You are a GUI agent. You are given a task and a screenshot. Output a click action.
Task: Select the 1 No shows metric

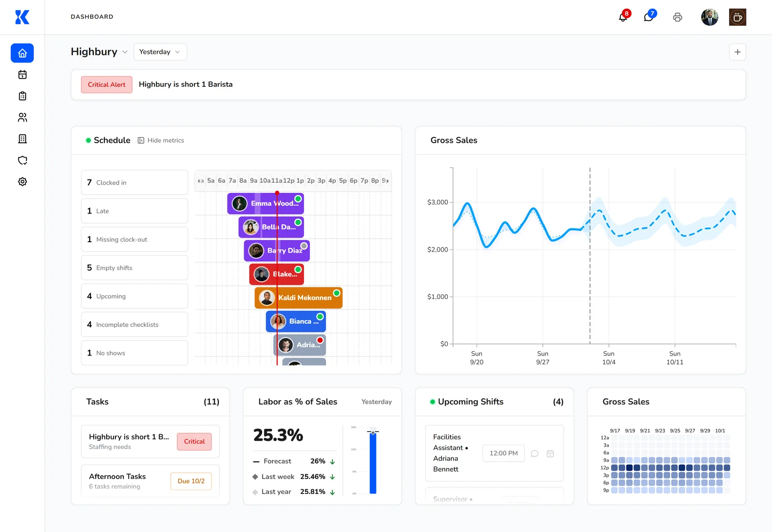pos(134,353)
